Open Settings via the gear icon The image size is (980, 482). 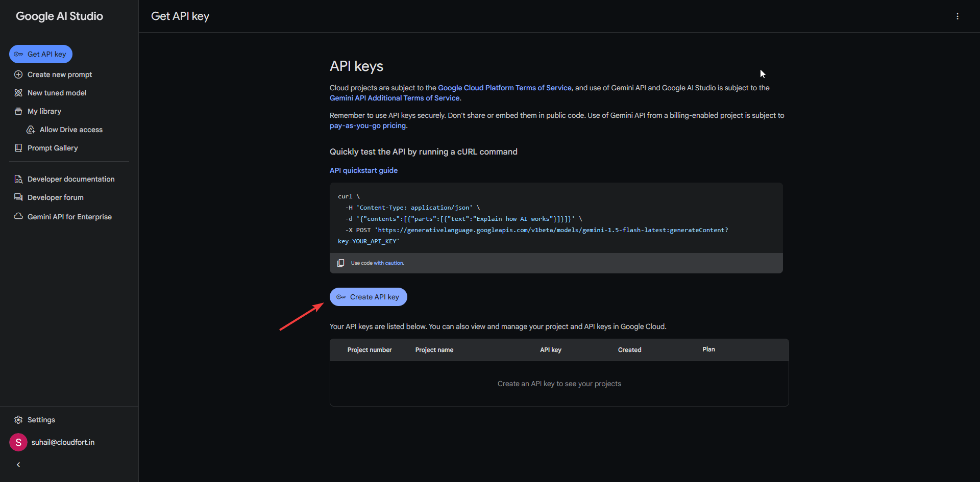coord(18,420)
